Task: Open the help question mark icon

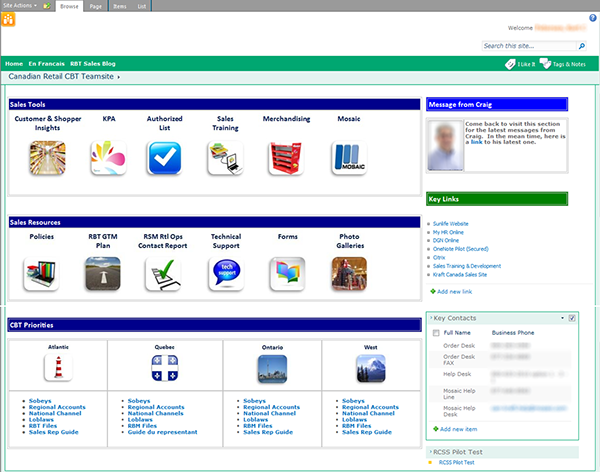Action: 593,18
